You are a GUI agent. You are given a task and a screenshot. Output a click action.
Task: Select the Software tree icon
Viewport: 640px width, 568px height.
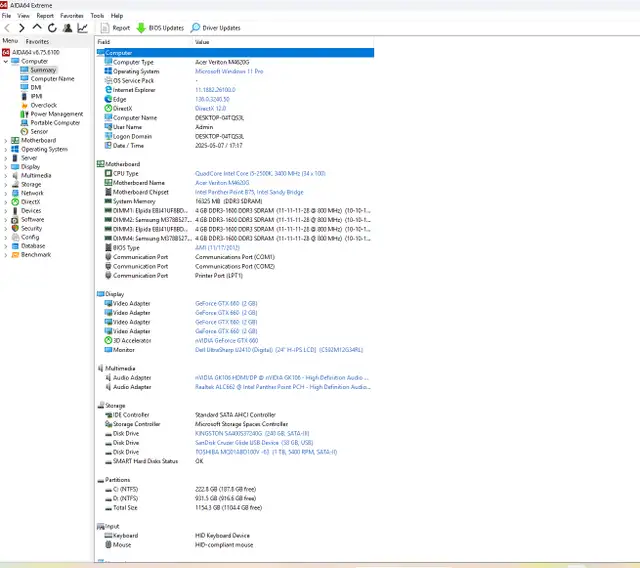pos(15,220)
